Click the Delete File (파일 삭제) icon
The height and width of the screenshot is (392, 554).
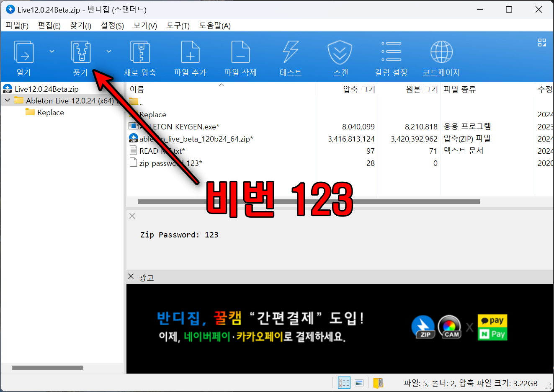tap(241, 52)
